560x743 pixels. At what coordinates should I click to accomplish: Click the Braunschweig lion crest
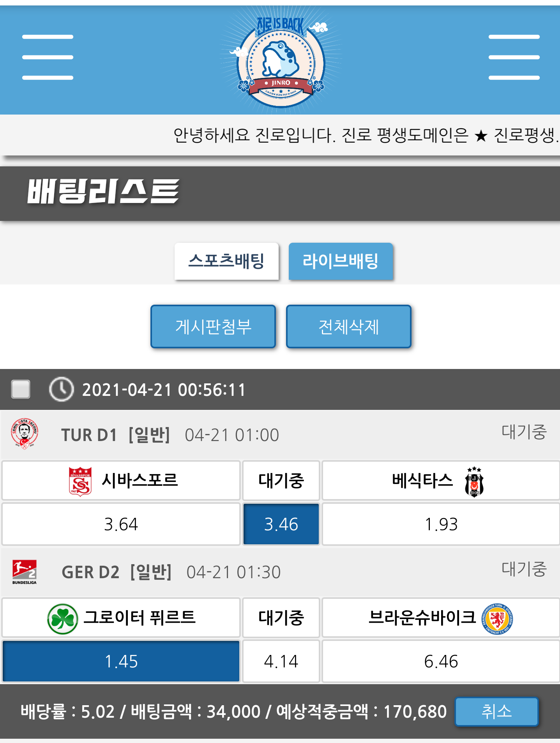(x=497, y=619)
